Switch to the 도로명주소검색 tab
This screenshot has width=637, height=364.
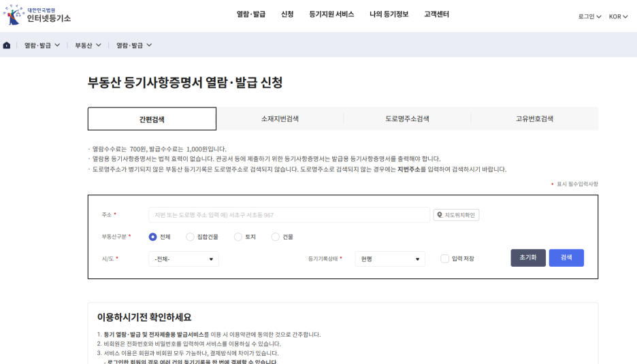tap(407, 118)
